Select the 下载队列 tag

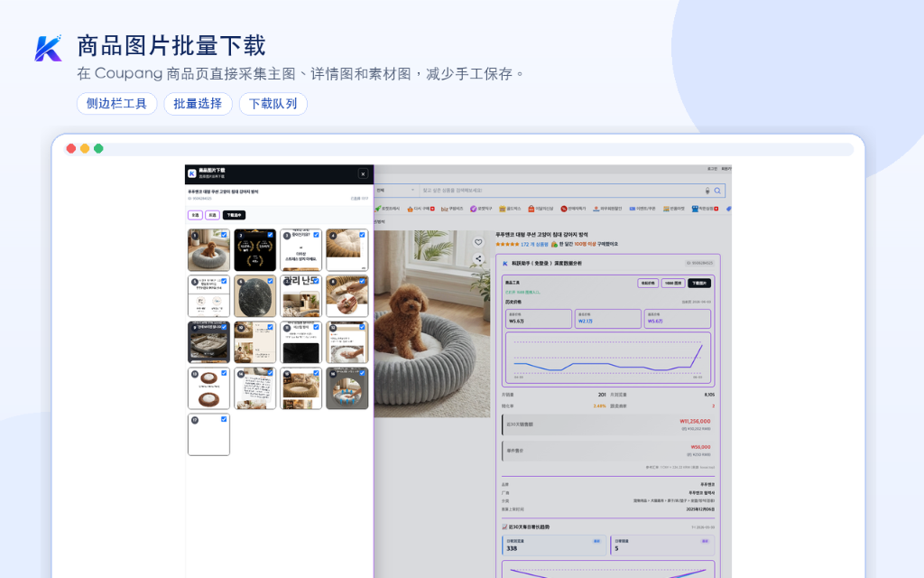point(273,104)
